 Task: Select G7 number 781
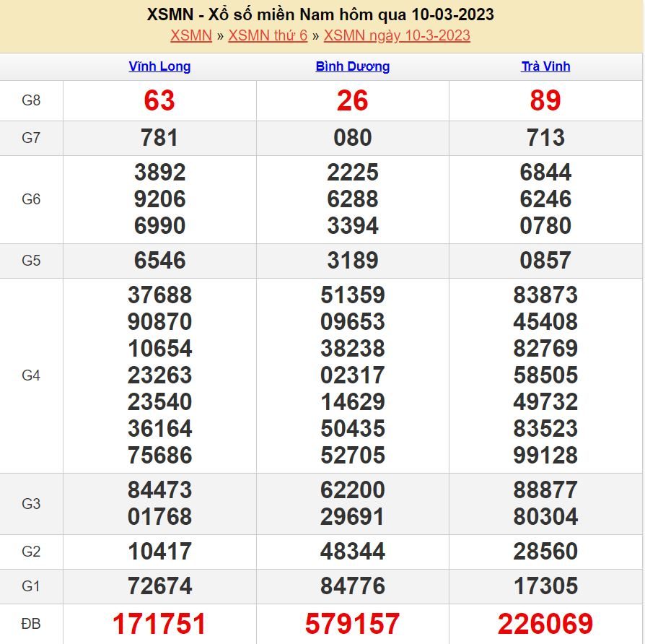159,137
